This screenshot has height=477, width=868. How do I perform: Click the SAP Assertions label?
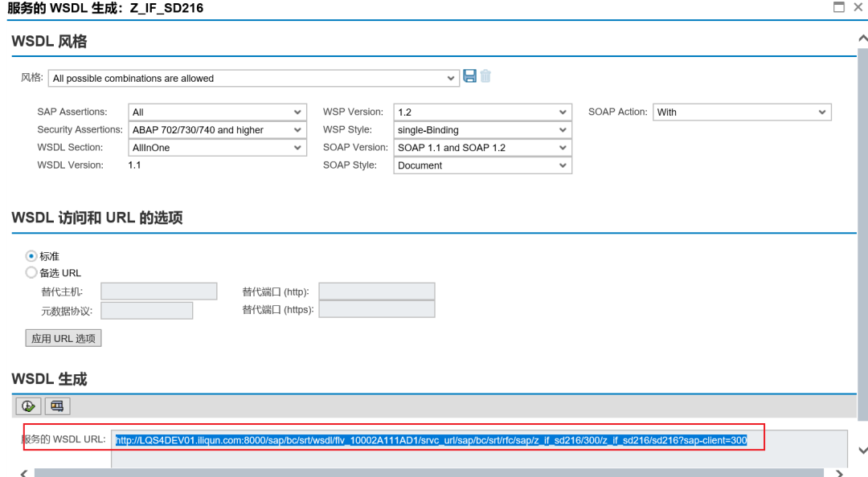click(72, 112)
